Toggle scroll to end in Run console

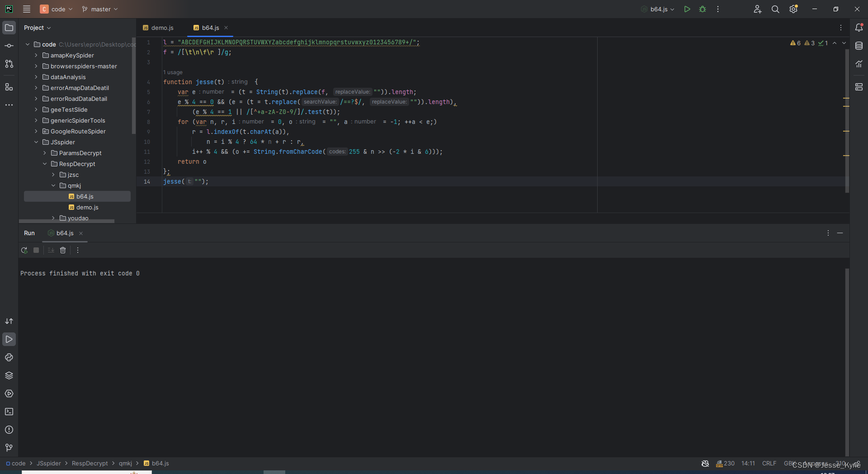click(x=51, y=250)
